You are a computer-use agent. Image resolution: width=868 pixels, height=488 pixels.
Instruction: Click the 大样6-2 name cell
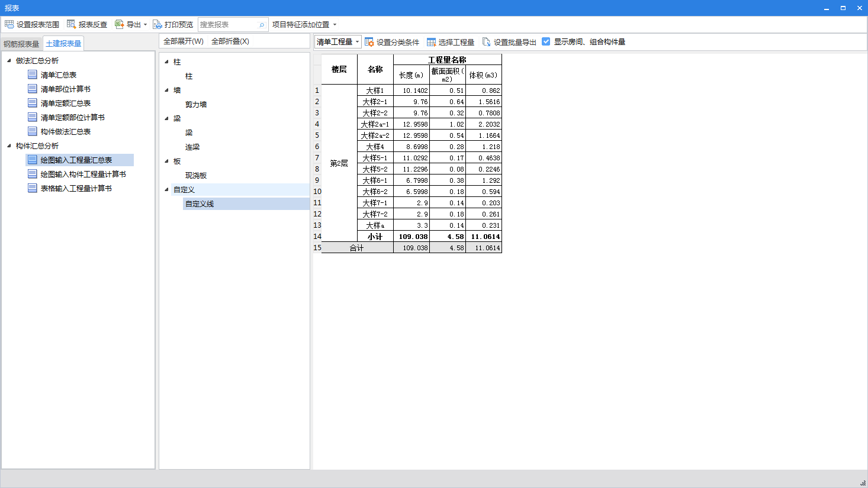[375, 192]
